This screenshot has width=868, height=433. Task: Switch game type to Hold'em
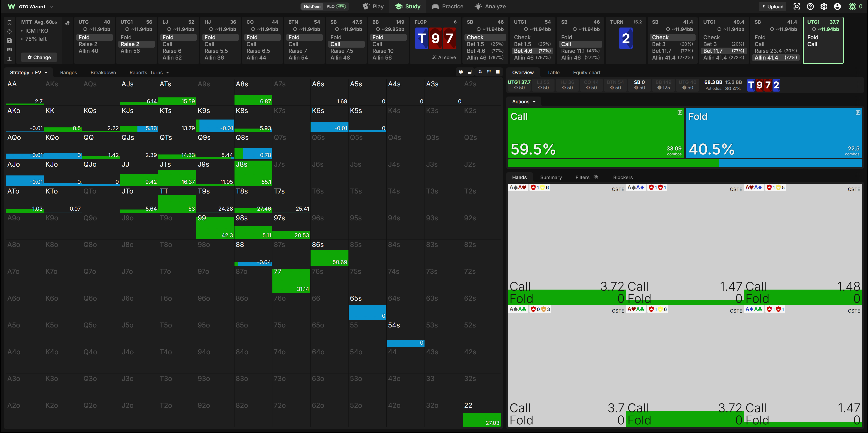point(312,6)
